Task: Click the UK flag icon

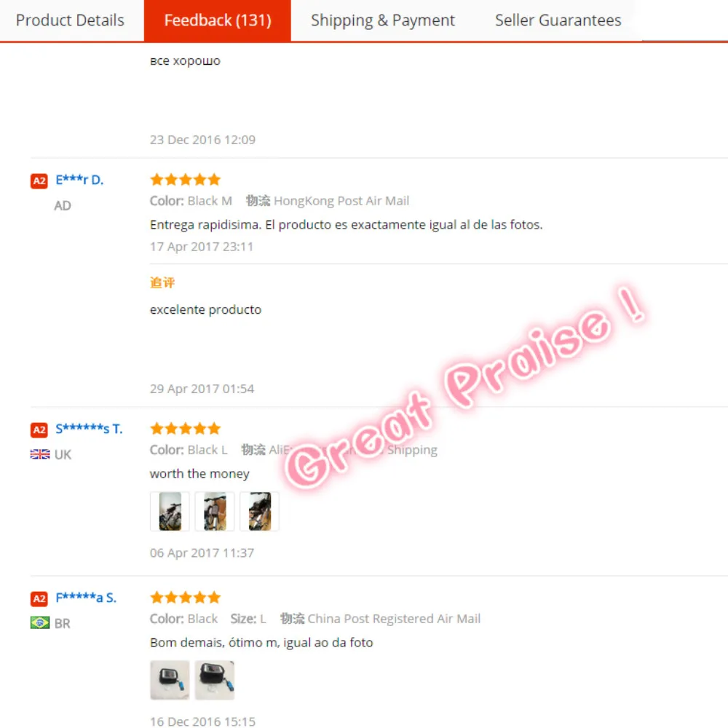Action: (40, 454)
